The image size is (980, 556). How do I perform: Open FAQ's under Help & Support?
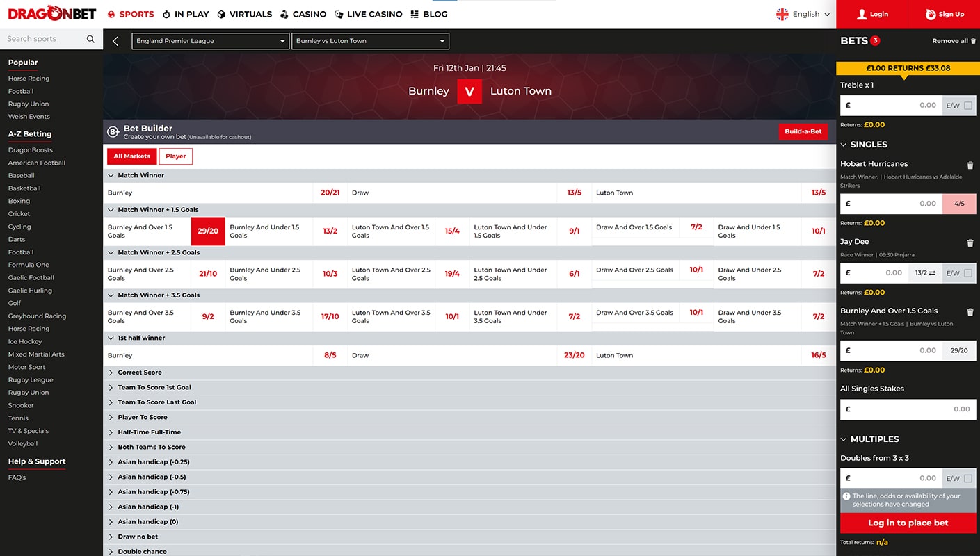tap(17, 477)
